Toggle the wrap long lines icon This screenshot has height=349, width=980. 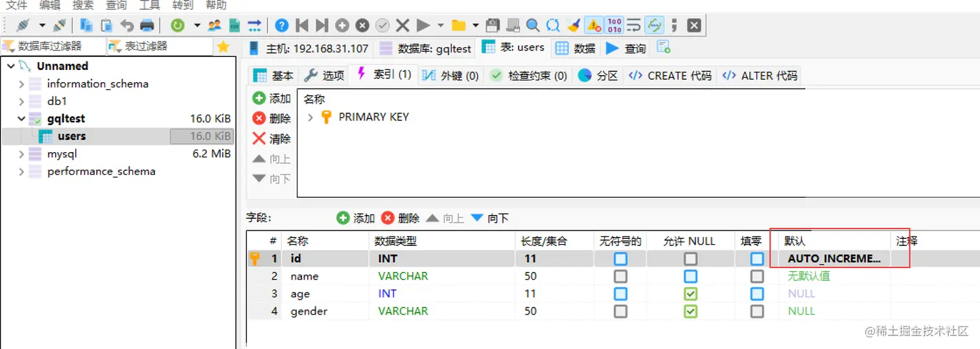coord(633,25)
